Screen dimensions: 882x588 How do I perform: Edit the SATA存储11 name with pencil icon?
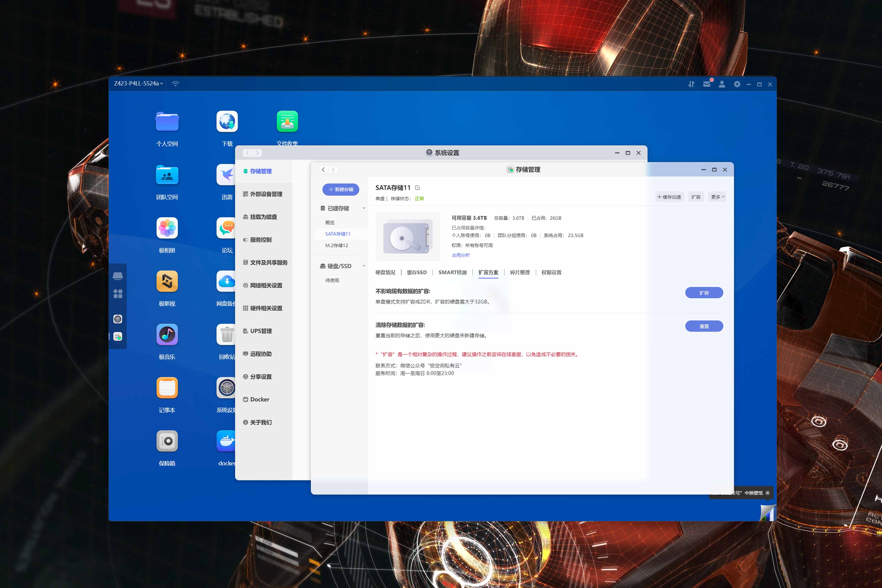[418, 188]
